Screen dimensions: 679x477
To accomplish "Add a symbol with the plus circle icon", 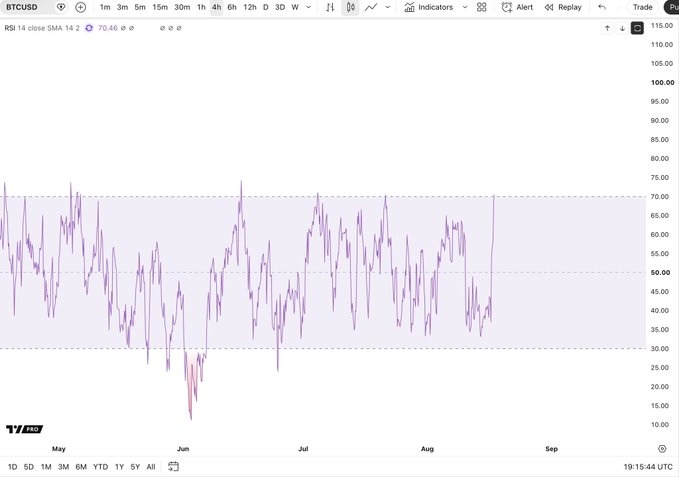I will [x=81, y=7].
